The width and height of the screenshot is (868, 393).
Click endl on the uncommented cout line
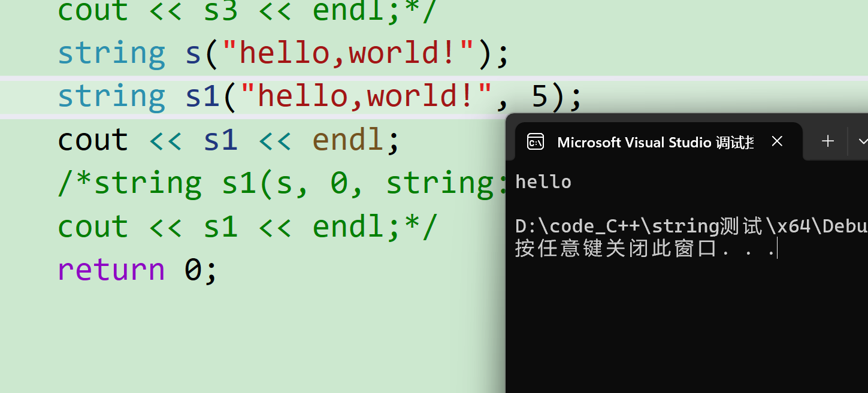(347, 140)
